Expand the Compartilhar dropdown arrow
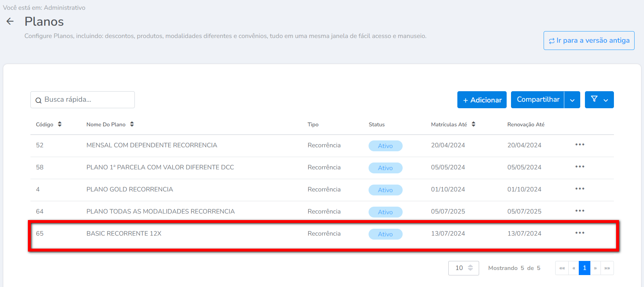This screenshot has width=644, height=287. tap(572, 100)
